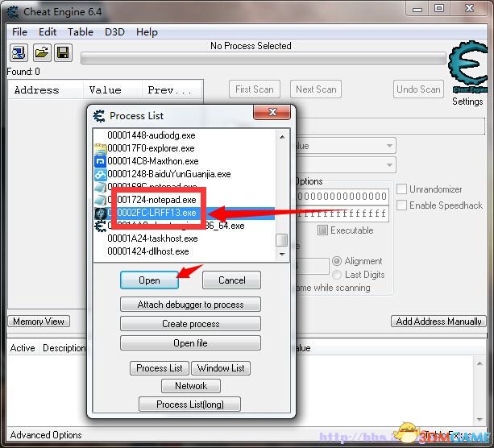Click the Description column header
This screenshot has height=448, width=494.
(x=64, y=348)
